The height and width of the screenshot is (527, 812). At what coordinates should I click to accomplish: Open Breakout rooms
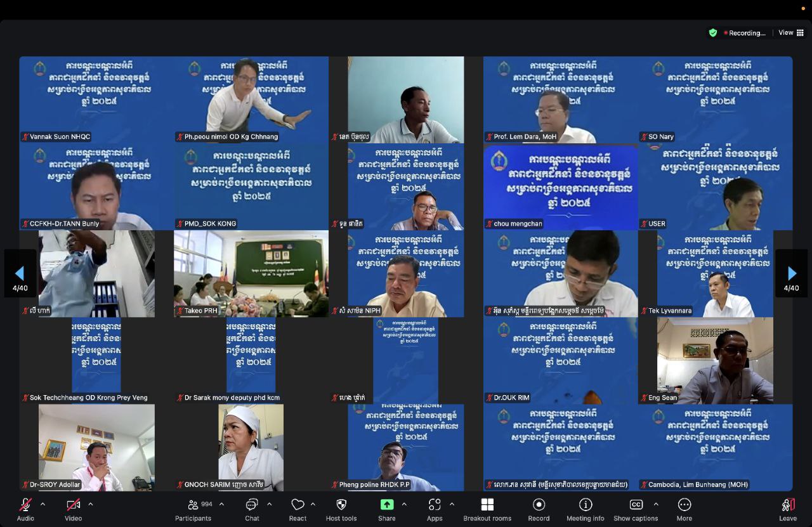(x=487, y=509)
